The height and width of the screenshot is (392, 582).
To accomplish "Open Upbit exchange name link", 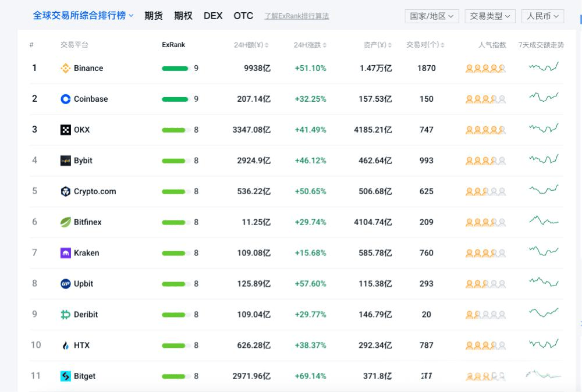I will 83,284.
